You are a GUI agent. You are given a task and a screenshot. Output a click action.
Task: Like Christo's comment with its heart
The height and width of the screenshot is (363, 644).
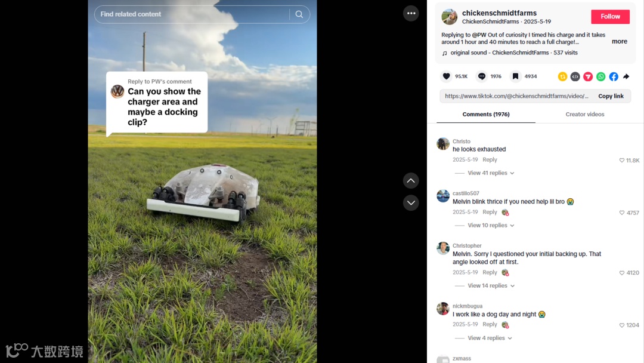622,161
